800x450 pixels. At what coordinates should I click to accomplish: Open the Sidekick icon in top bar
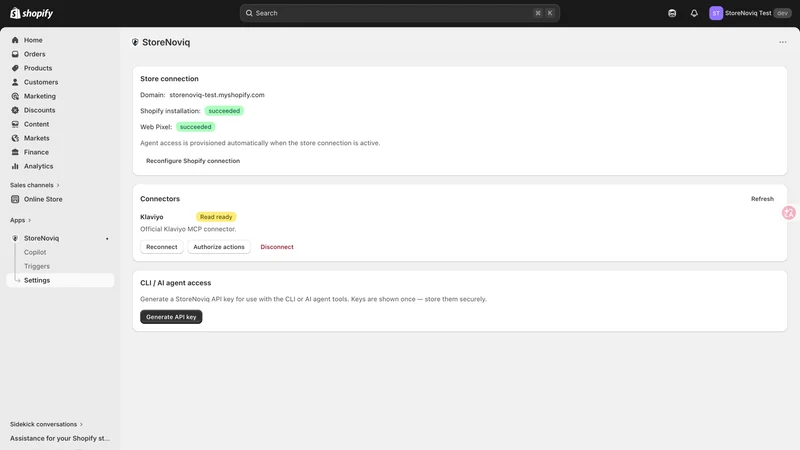pos(672,13)
